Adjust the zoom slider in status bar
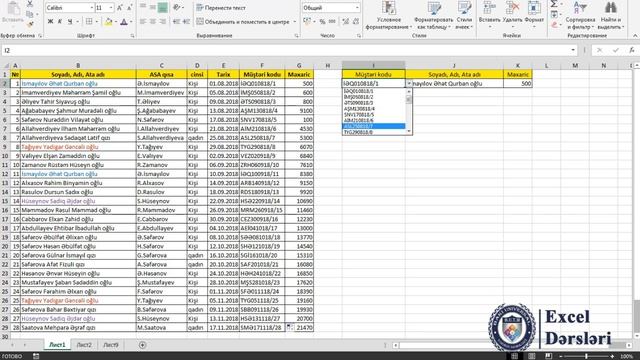The width and height of the screenshot is (640, 360). (587, 356)
